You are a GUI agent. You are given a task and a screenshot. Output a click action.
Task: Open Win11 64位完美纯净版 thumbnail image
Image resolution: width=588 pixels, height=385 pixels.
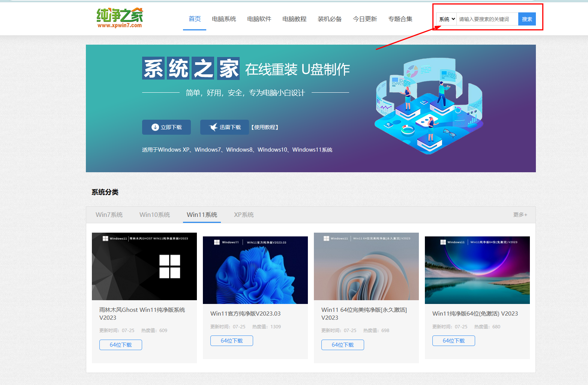click(366, 266)
